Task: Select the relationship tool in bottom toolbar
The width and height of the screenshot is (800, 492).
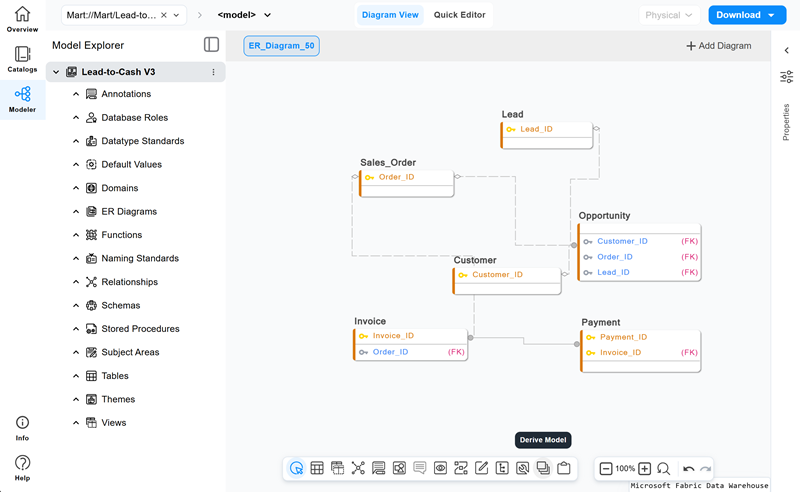Action: [x=358, y=468]
